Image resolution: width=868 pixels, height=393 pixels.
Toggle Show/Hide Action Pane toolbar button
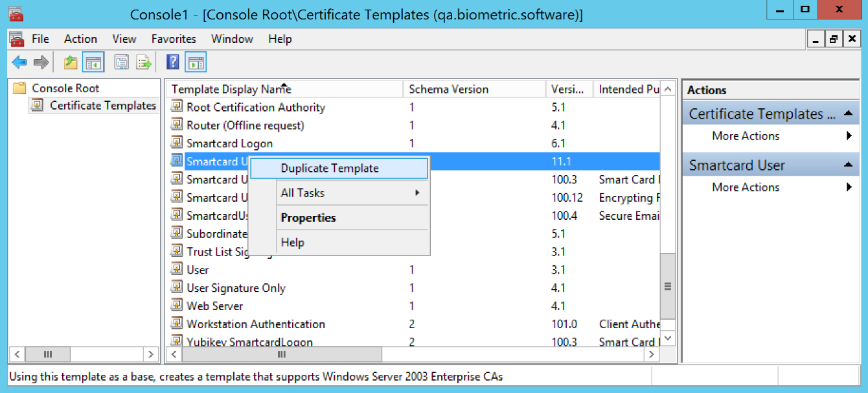pos(196,62)
